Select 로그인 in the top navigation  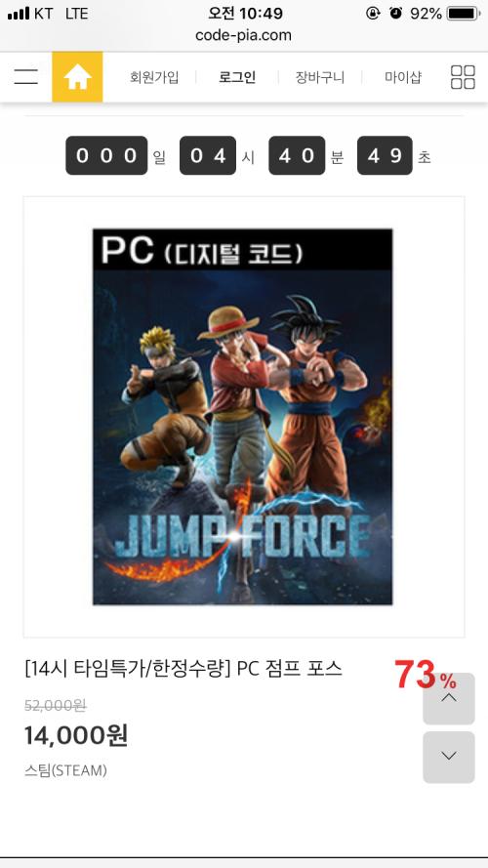tap(237, 77)
